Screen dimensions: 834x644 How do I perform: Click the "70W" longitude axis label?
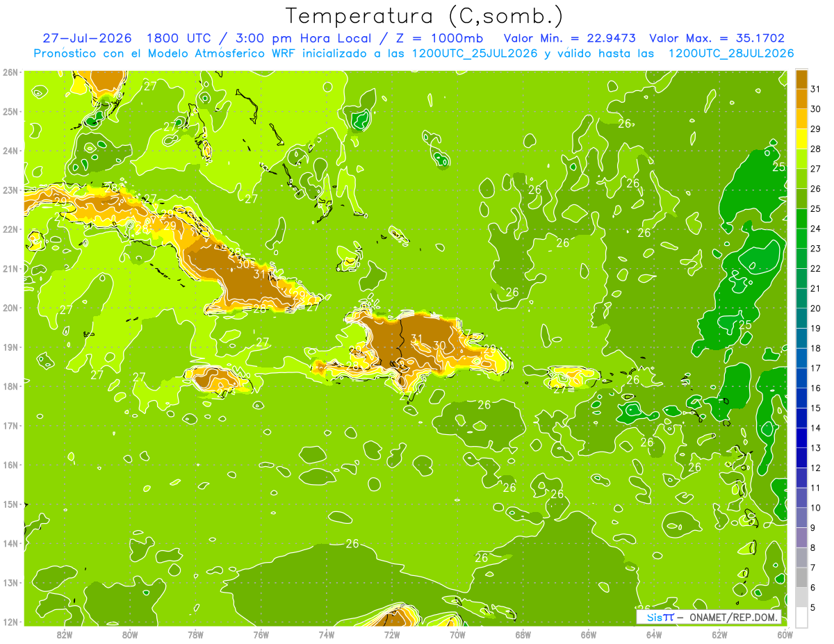[x=457, y=634]
